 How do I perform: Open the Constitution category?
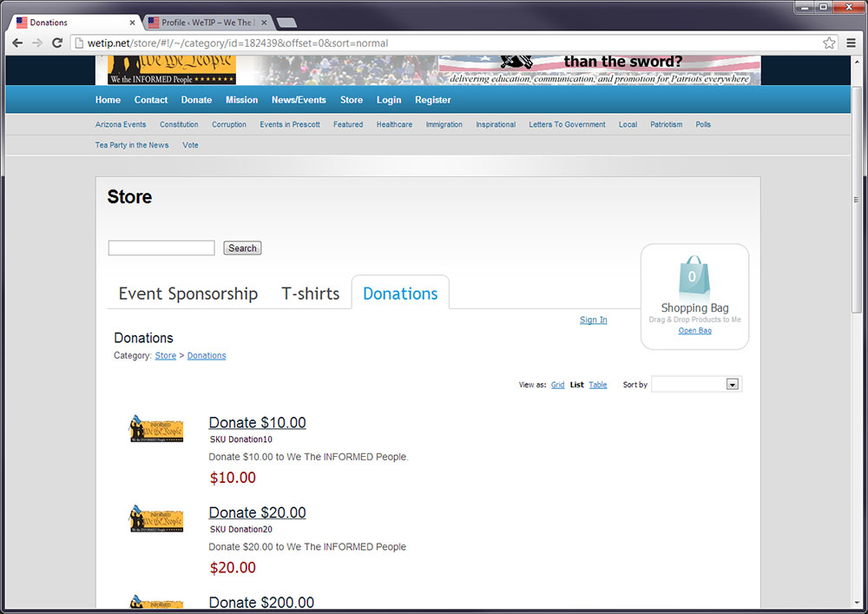tap(179, 124)
